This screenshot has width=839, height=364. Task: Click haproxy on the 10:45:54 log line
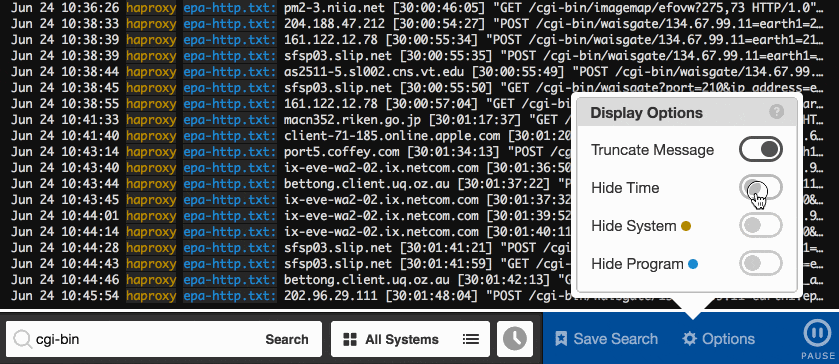151,295
